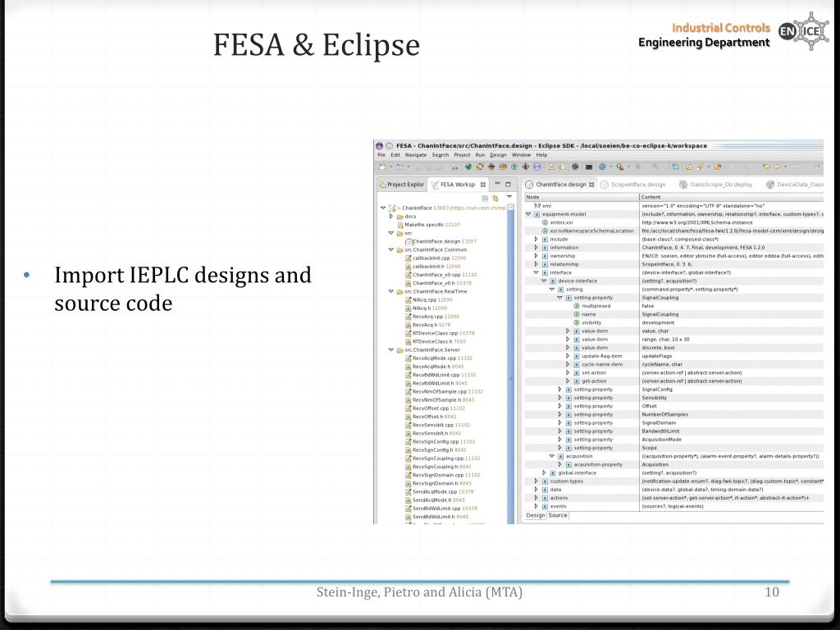Close the ChanIntFace.design editor tab
840x630 pixels.
pyautogui.click(x=591, y=185)
